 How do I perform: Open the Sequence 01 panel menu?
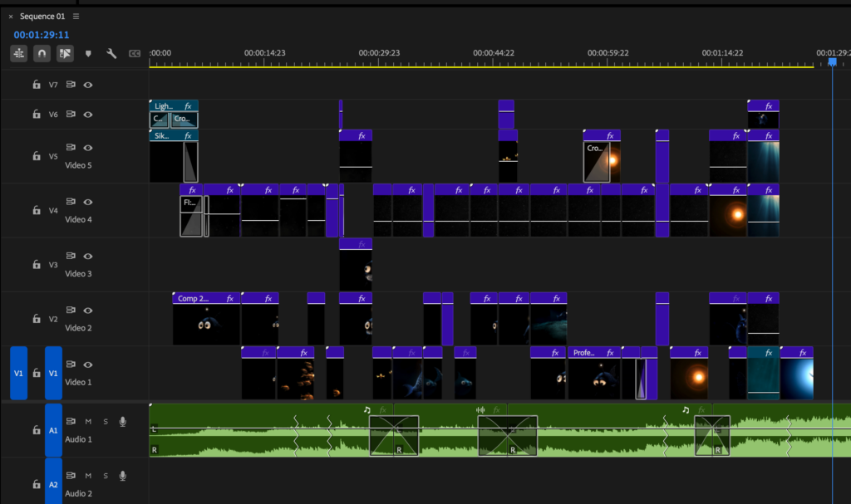pos(76,17)
